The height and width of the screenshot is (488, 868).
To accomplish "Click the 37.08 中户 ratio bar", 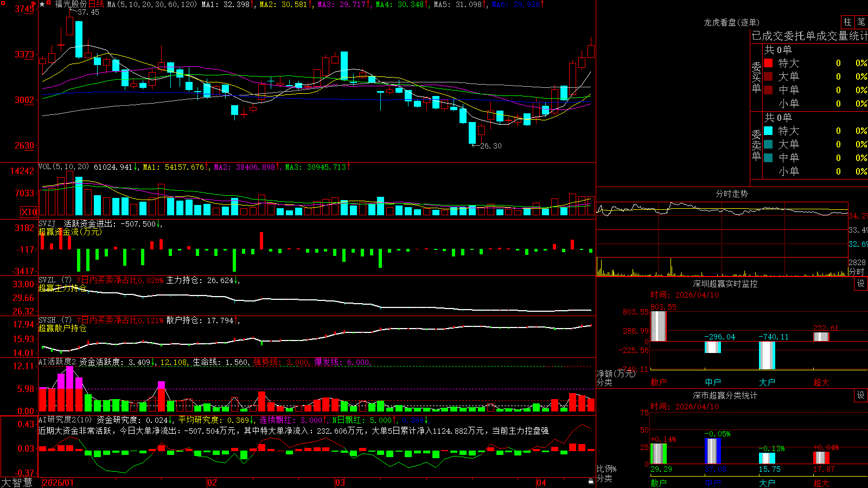I will click(713, 451).
